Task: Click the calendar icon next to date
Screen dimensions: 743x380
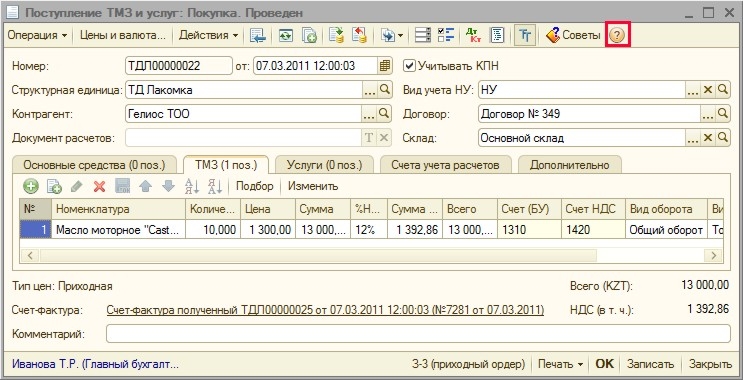Action: [385, 65]
